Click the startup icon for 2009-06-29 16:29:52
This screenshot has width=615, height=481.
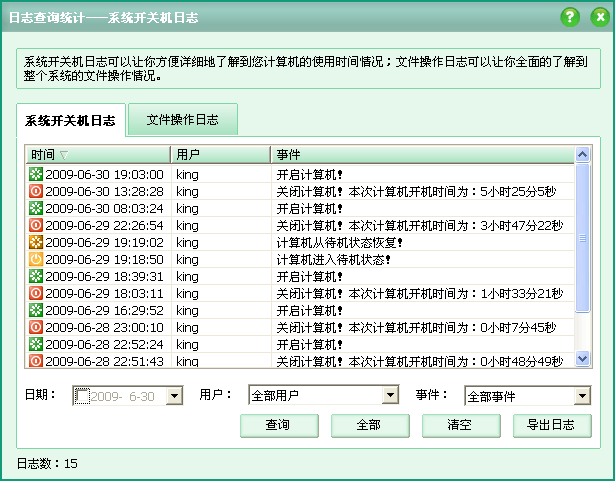[x=36, y=310]
